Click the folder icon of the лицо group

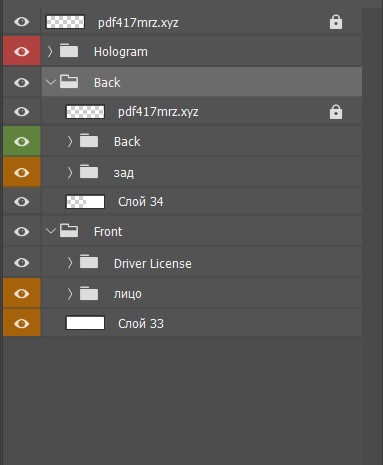tap(89, 293)
